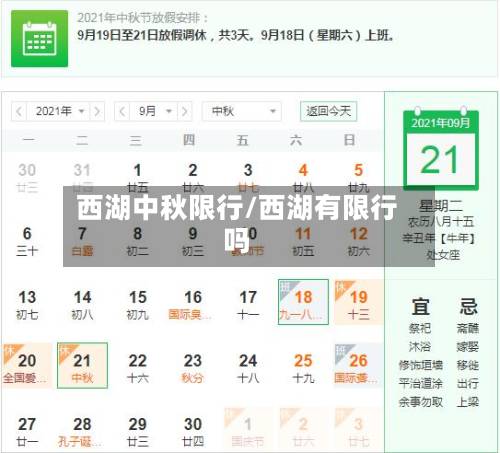Click 平治道涂 in 宜 list
This screenshot has height=453, width=500.
point(421,383)
